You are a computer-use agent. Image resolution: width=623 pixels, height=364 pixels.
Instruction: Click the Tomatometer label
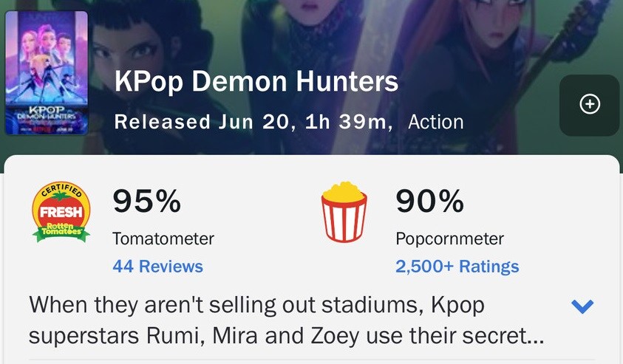[x=163, y=238]
